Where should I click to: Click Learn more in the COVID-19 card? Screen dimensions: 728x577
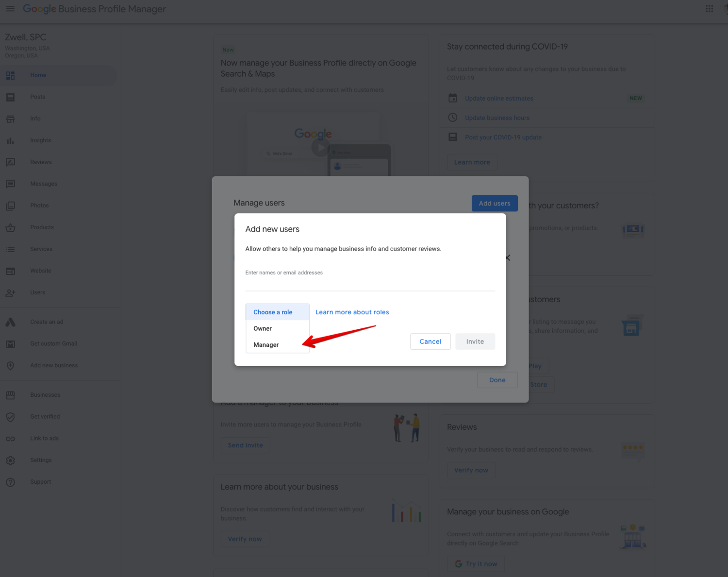pyautogui.click(x=472, y=162)
